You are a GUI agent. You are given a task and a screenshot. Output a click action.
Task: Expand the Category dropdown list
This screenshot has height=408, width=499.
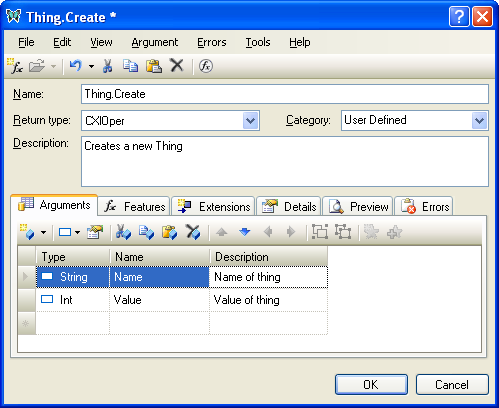(480, 121)
